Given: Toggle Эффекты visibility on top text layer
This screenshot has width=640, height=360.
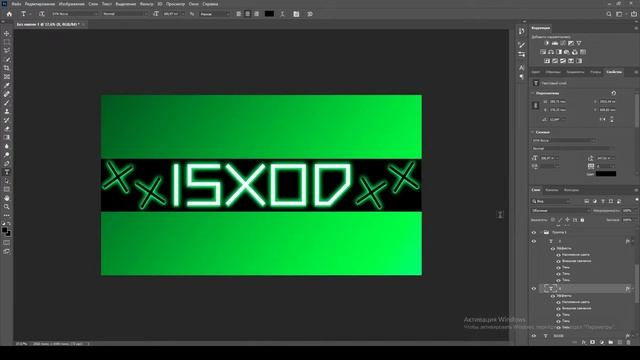Looking at the screenshot, I should [x=553, y=248].
